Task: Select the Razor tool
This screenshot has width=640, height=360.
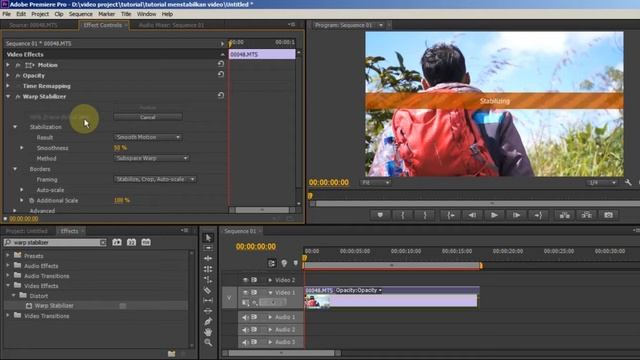Action: pyautogui.click(x=208, y=290)
